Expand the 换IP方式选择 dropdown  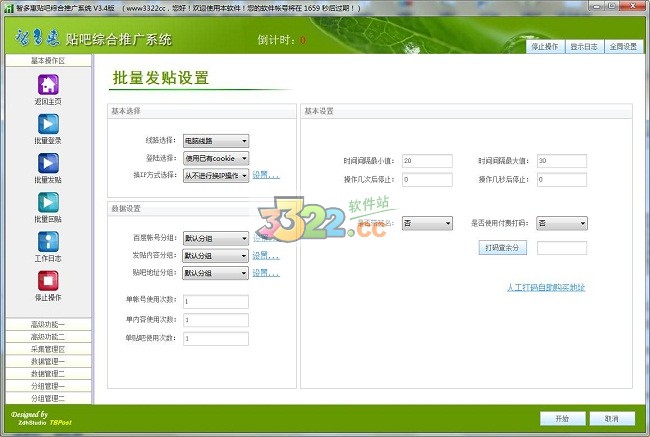216,176
